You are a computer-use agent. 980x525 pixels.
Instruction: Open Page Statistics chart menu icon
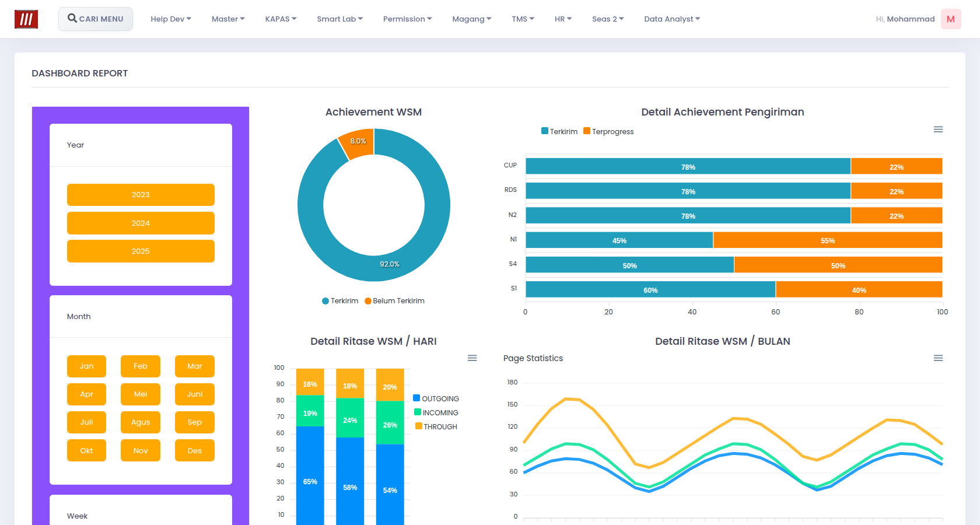pyautogui.click(x=938, y=358)
